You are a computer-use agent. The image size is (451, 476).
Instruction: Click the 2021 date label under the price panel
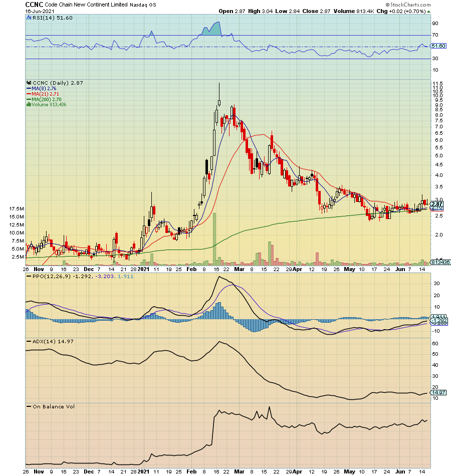click(144, 269)
